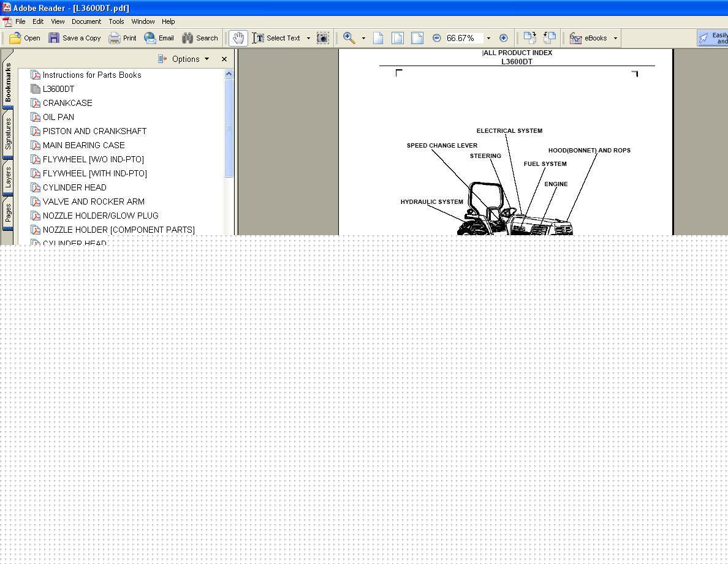The width and height of the screenshot is (728, 564).
Task: Click ENGINE label on diagram
Action: [556, 184]
